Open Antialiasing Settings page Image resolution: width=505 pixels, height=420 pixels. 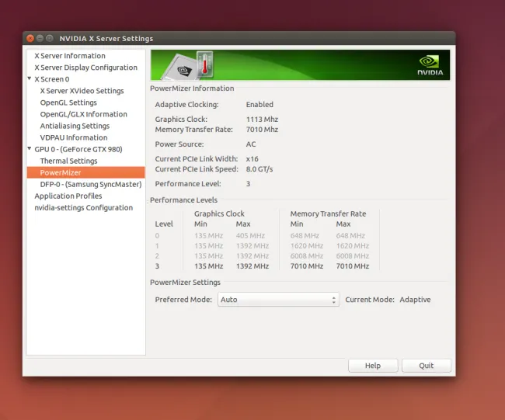tap(75, 126)
